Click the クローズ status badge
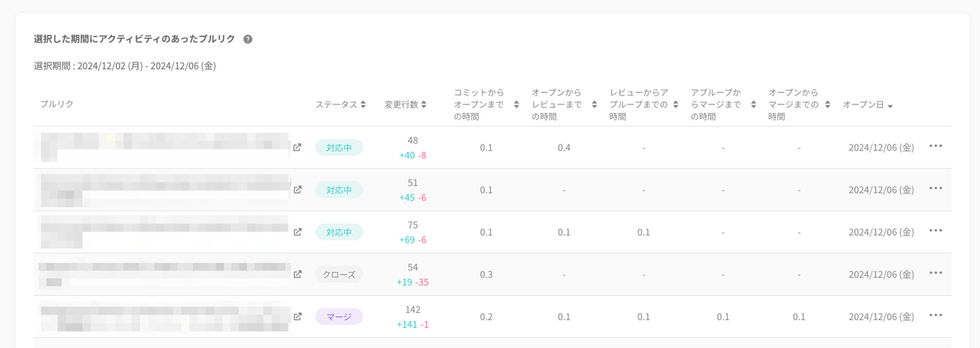Viewport: 980px width, 348px height. pyautogui.click(x=339, y=274)
